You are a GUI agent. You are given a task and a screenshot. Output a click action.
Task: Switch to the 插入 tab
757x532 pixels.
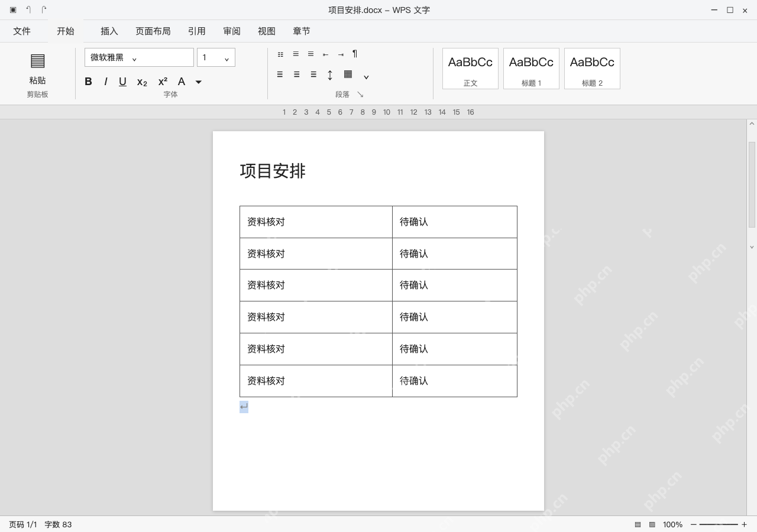(109, 31)
